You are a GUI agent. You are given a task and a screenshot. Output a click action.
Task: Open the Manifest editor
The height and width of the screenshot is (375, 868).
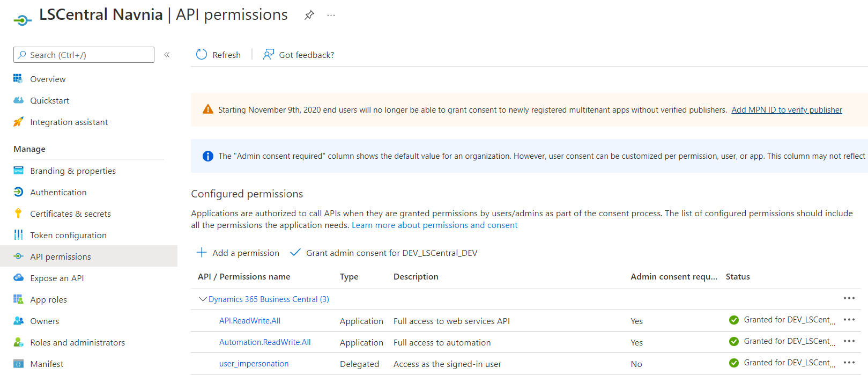47,364
